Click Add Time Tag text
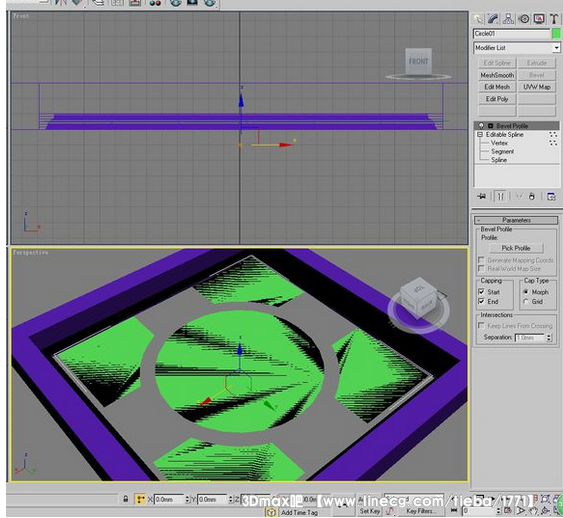This screenshot has width=563, height=518. coord(299,513)
